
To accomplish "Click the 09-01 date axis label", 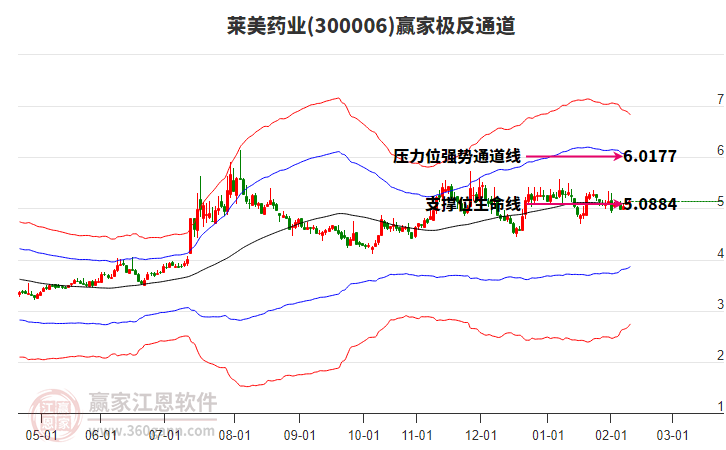I will pos(300,435).
